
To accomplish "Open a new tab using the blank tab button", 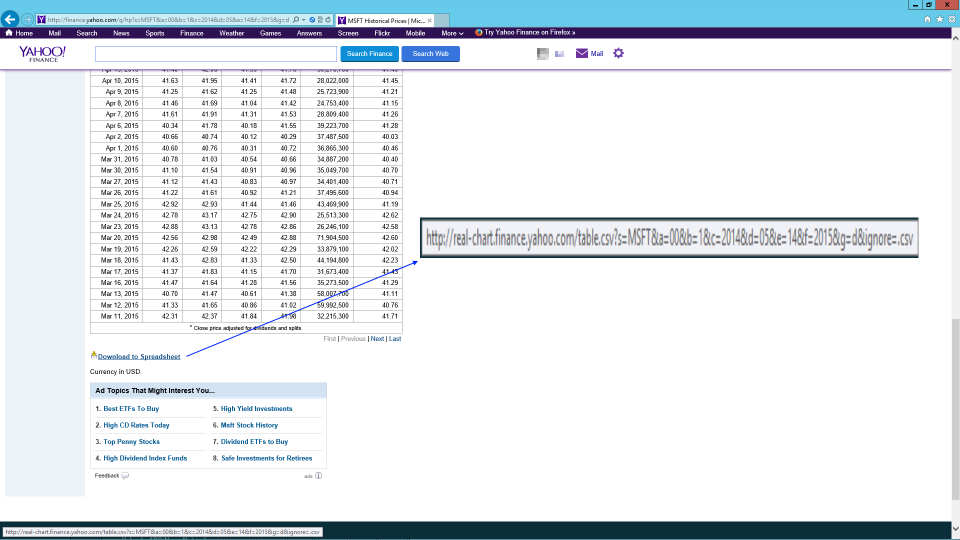I will click(441, 20).
